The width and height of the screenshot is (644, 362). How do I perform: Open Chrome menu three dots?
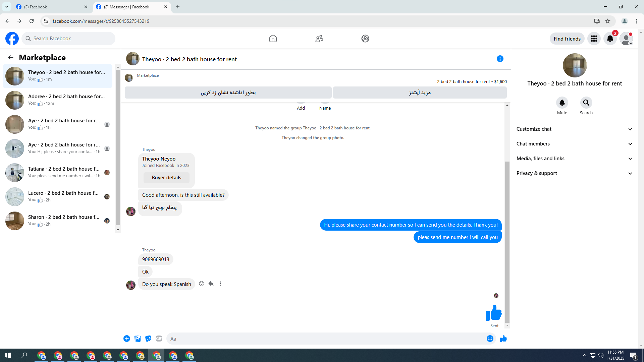pyautogui.click(x=637, y=21)
